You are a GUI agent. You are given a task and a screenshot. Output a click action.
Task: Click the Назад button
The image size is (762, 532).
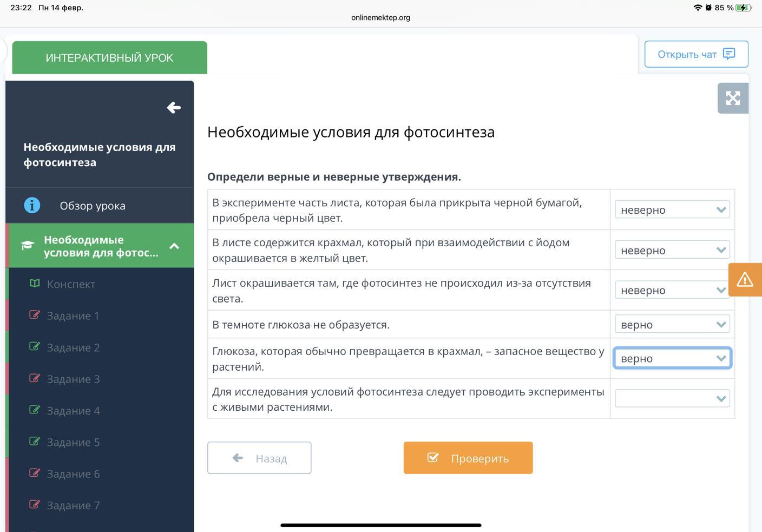coord(259,458)
